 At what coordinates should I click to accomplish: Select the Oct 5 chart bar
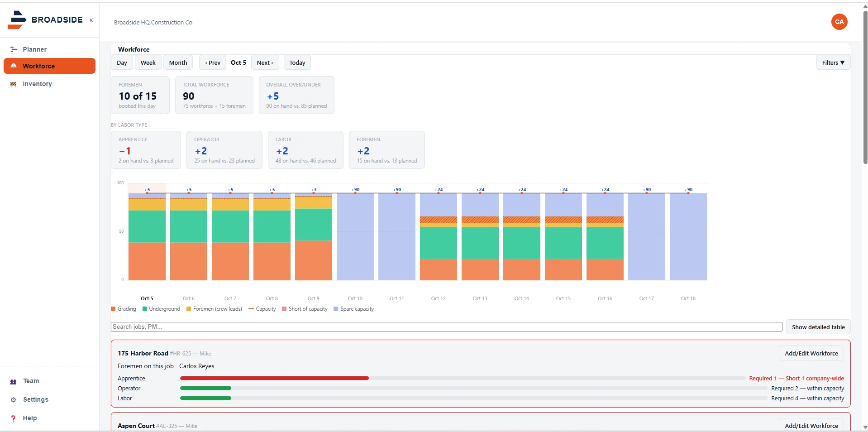(147, 236)
